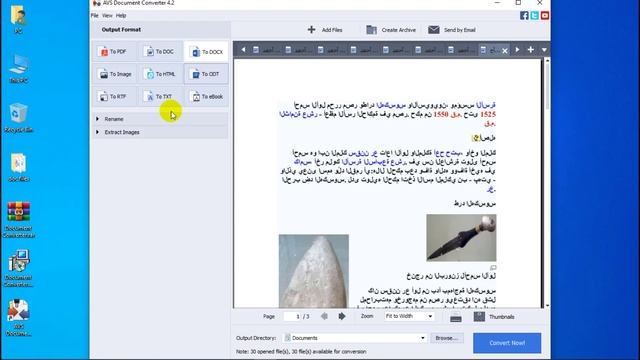Go to the previous page arrow
The width and height of the screenshot is (640, 360).
[x=324, y=316]
